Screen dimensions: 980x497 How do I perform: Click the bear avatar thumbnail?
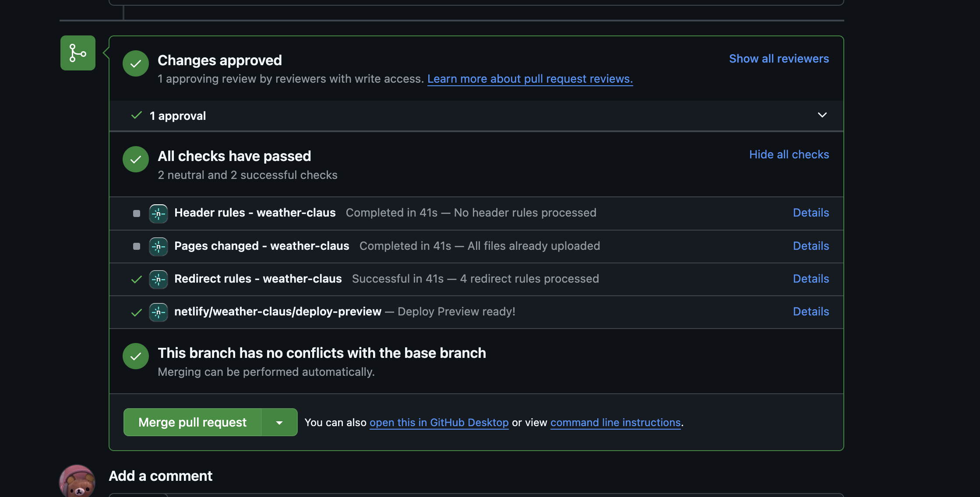tap(78, 481)
